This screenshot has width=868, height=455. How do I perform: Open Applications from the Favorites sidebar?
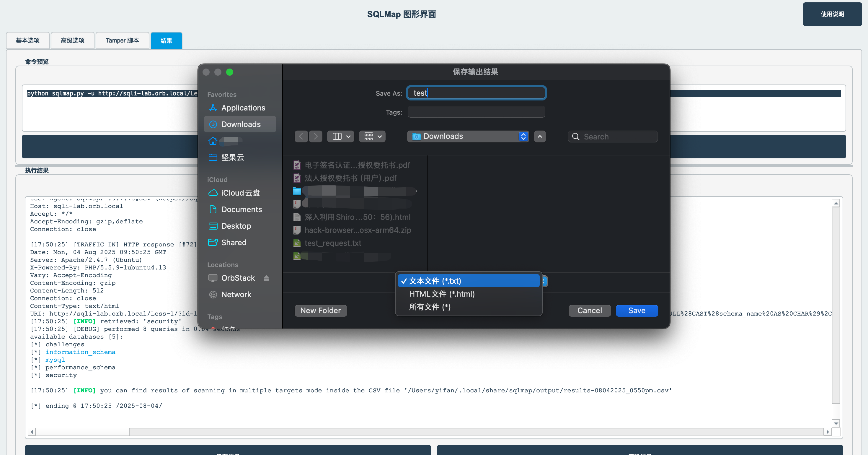coord(243,108)
